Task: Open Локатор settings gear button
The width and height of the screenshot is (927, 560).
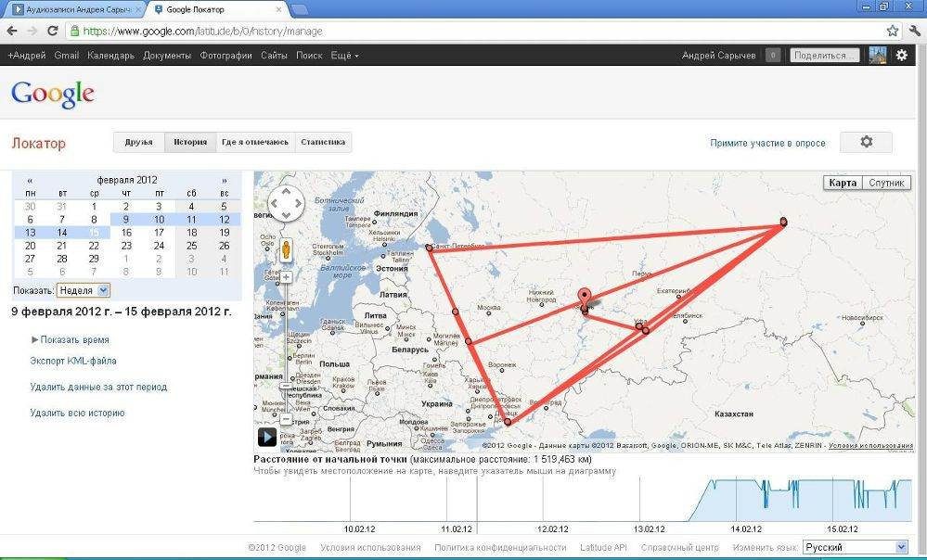Action: click(866, 142)
